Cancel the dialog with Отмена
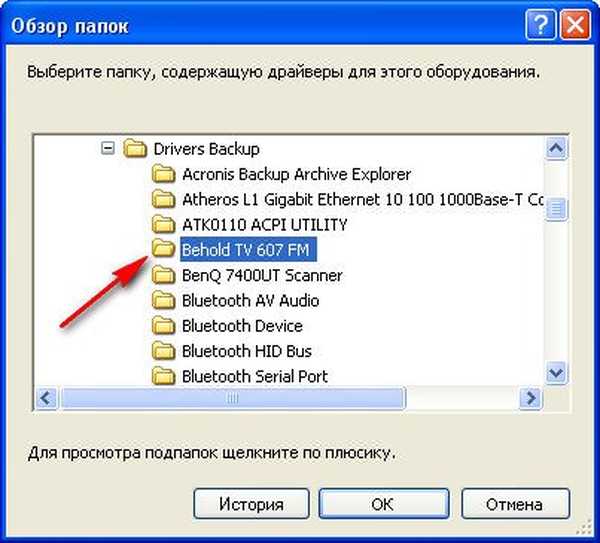This screenshot has height=543, width=600. point(516,504)
